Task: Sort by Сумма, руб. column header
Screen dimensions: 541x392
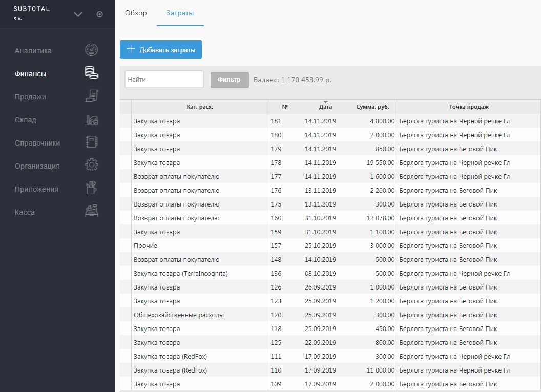Action: pos(372,107)
